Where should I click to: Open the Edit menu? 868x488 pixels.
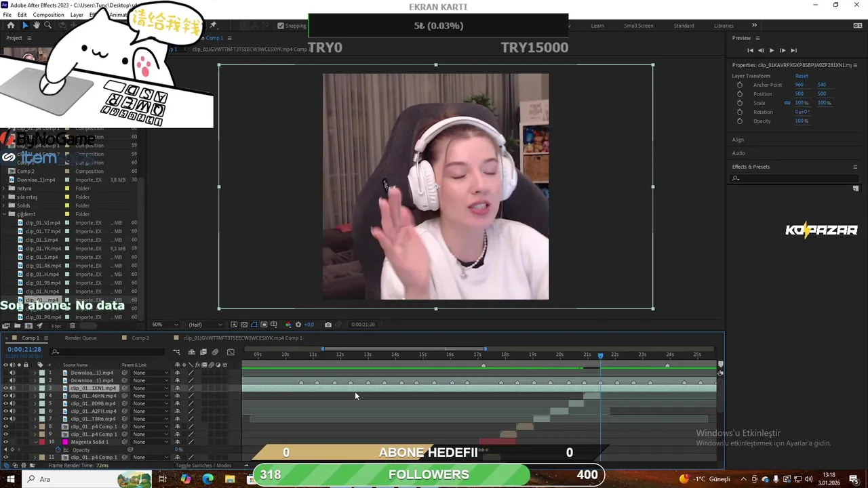22,15
